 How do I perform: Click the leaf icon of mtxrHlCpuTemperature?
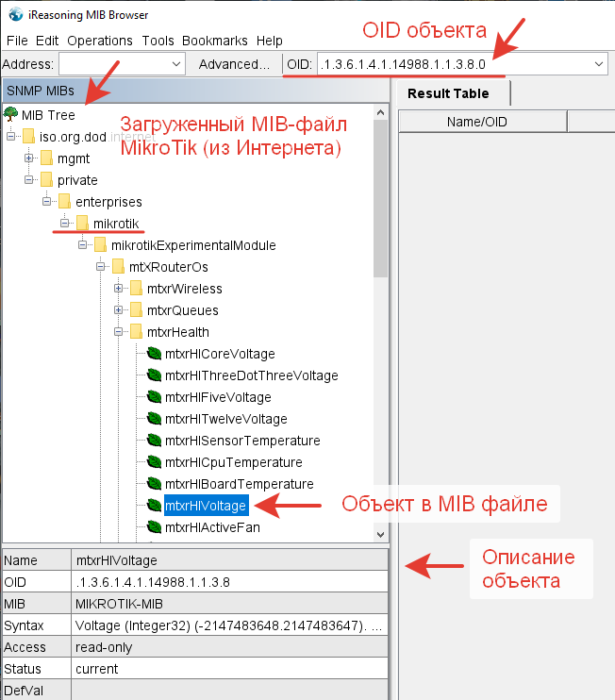(154, 462)
